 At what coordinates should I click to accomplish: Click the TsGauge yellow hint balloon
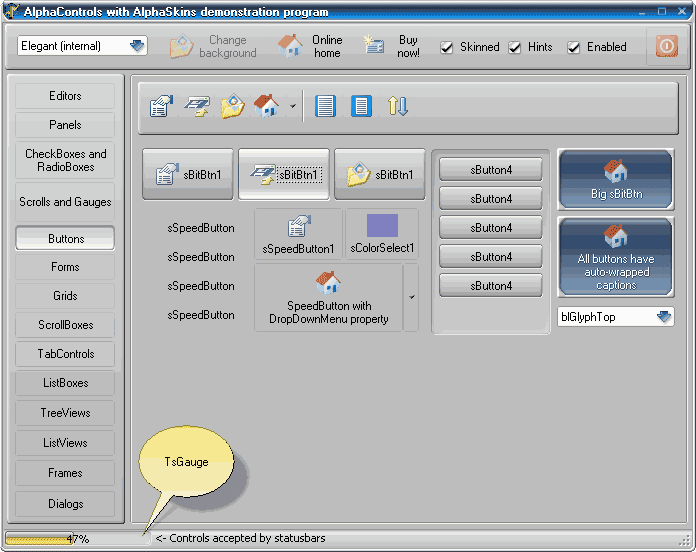[x=186, y=461]
